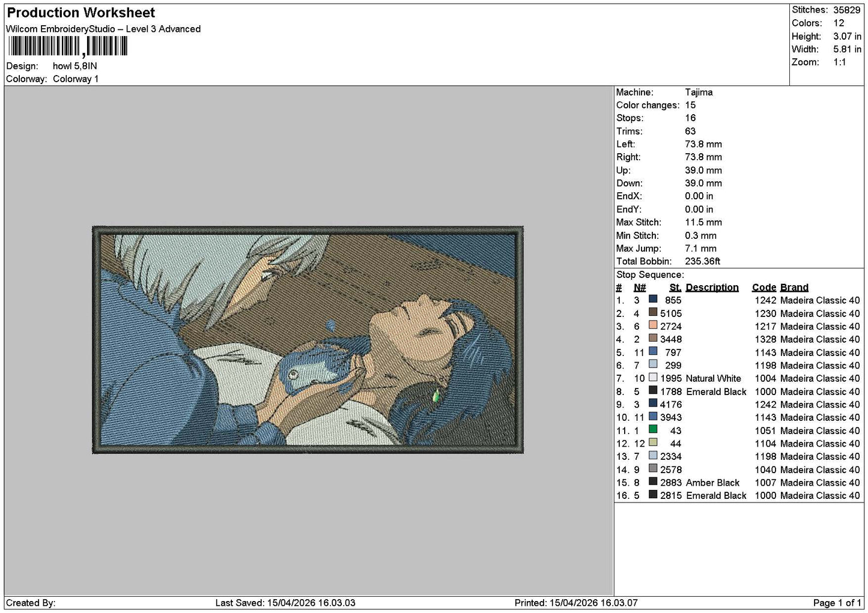Select the Zoom value '1:1'
Screen dimensions: 868x613
tap(839, 62)
